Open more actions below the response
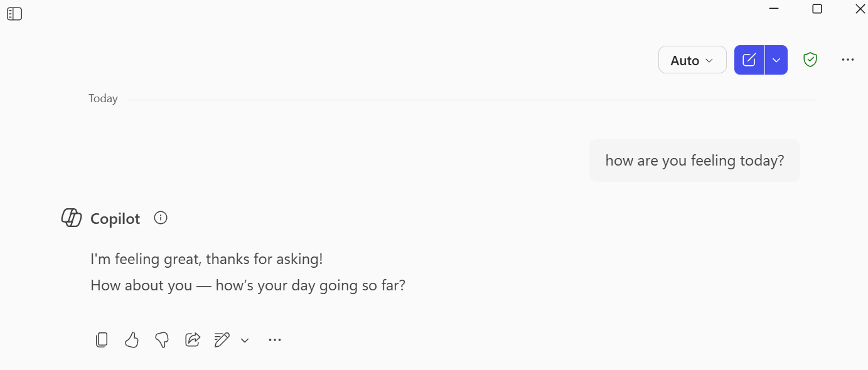 click(274, 340)
